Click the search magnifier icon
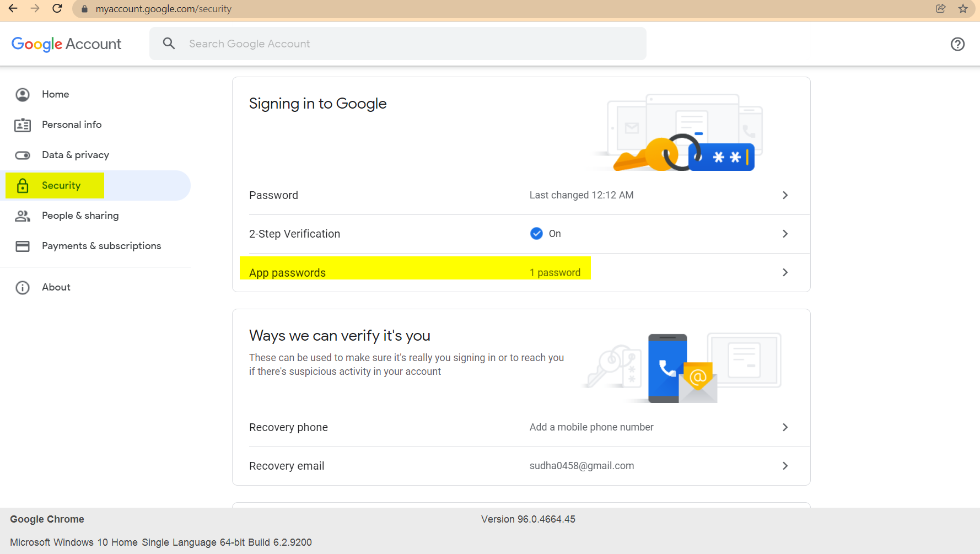980x554 pixels. tap(169, 44)
